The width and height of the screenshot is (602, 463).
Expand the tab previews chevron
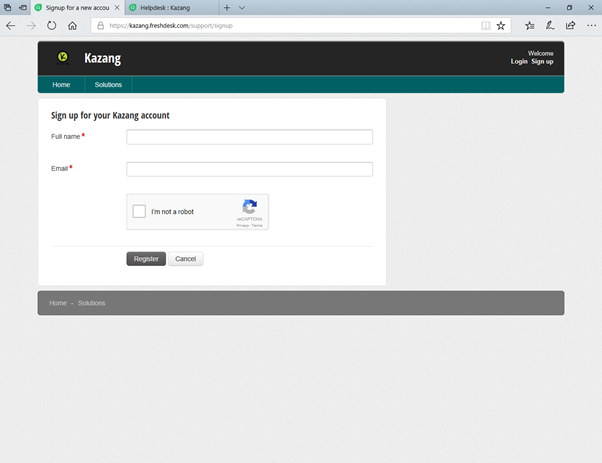point(242,8)
